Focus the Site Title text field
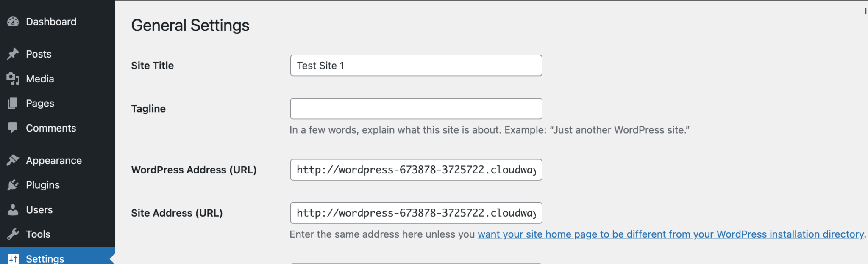 click(416, 66)
